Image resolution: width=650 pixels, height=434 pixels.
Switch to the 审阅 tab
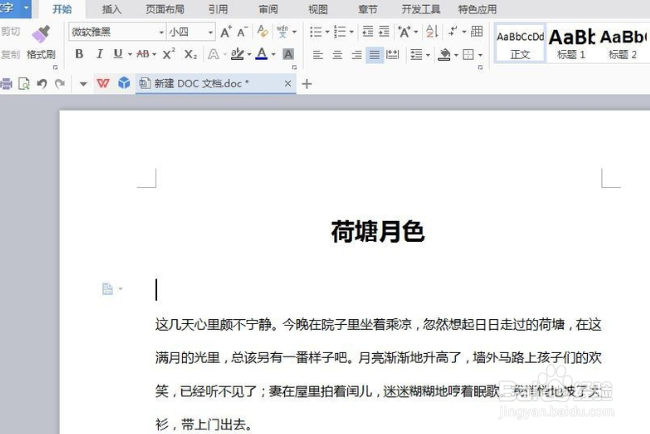[x=268, y=9]
